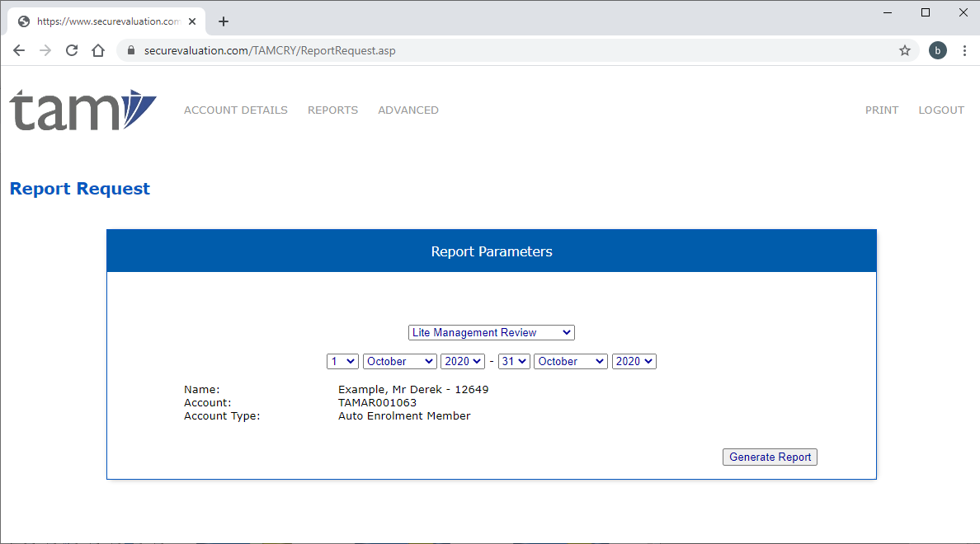Click the address bar URL field

(x=517, y=50)
